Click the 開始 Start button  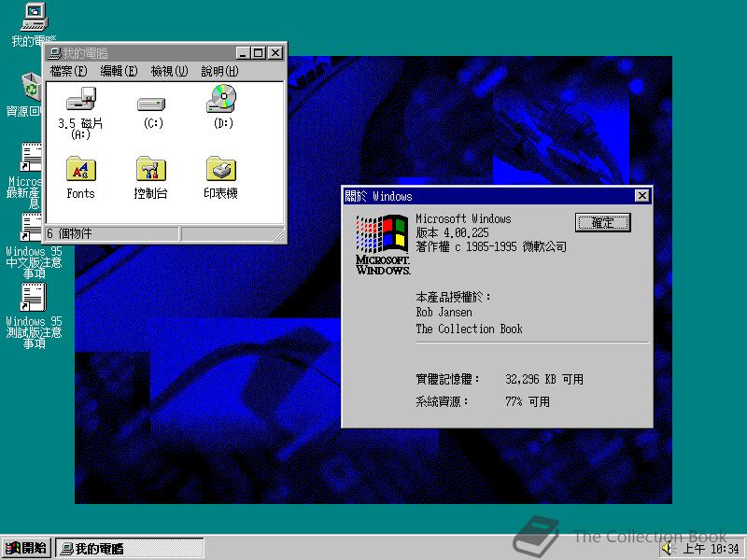[26, 548]
